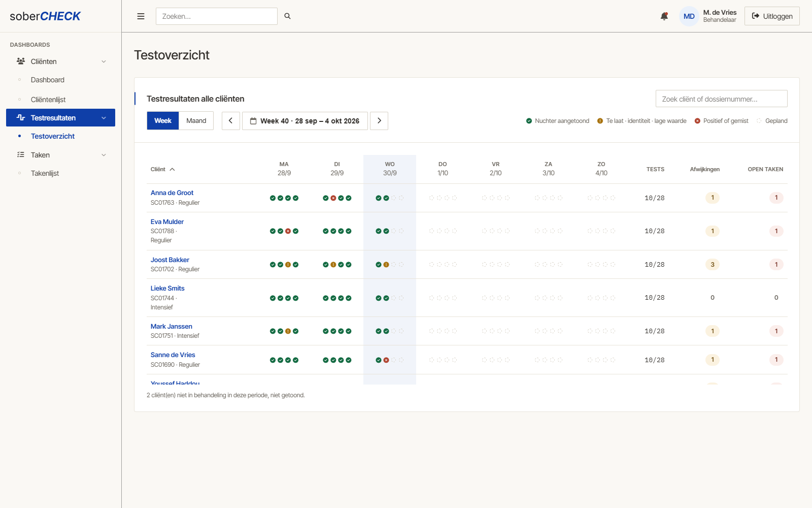Collapse the Testresultaten sidebar chevron
The width and height of the screenshot is (812, 508).
pos(104,118)
